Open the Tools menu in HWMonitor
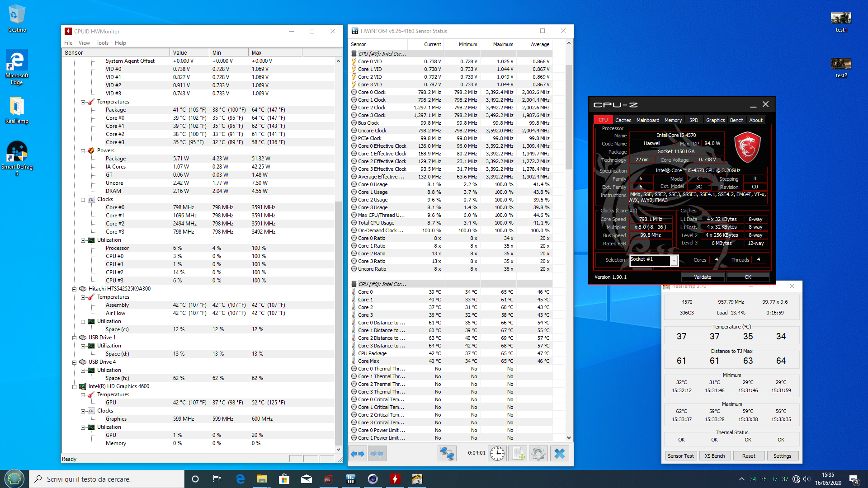The height and width of the screenshot is (488, 868). coord(102,43)
